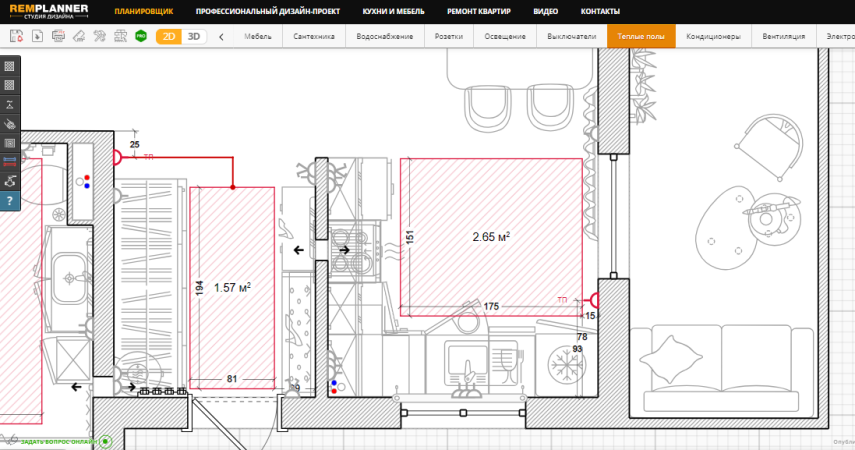Click the red thermostat on the right wall

click(x=594, y=299)
